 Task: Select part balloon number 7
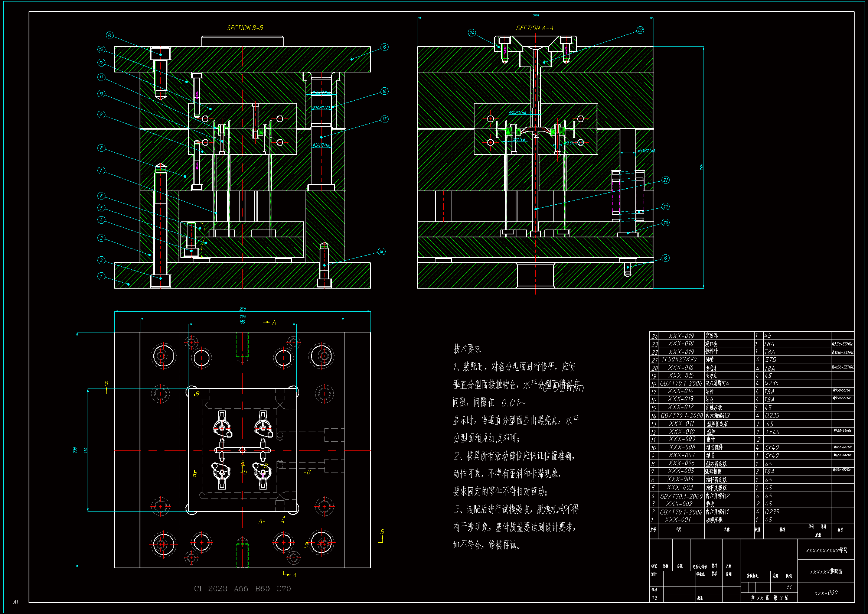[101, 170]
